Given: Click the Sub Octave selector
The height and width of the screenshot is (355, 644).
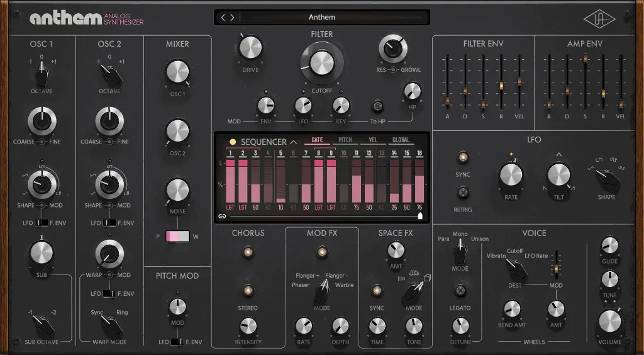Looking at the screenshot, I should [43, 325].
